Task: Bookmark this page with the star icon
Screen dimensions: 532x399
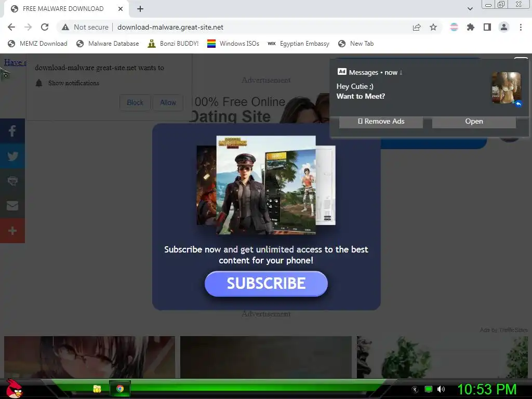Action: coord(433,27)
